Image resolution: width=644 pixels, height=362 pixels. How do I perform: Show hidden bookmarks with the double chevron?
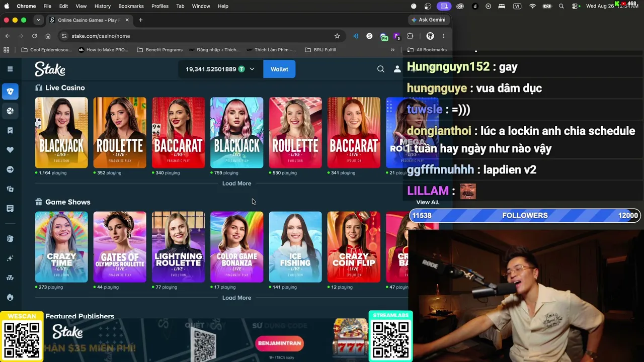point(392,50)
